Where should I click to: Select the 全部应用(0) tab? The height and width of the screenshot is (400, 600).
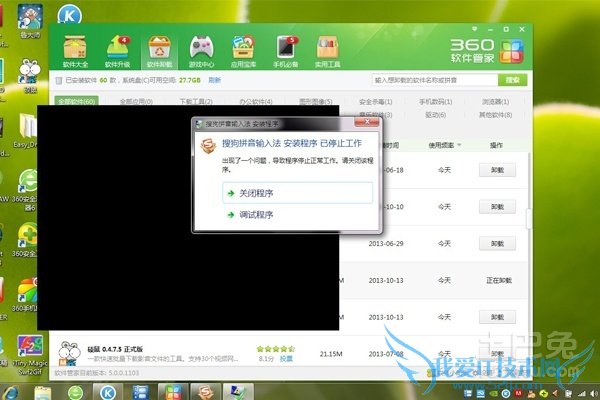136,101
